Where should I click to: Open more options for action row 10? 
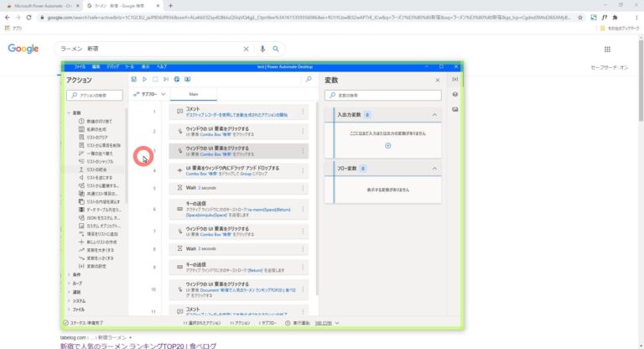303,289
